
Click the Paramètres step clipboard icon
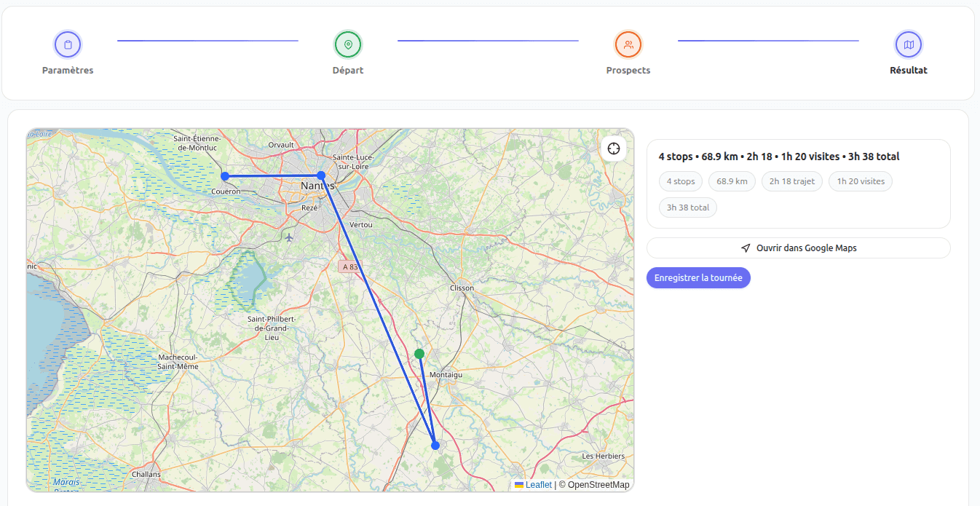click(x=68, y=44)
